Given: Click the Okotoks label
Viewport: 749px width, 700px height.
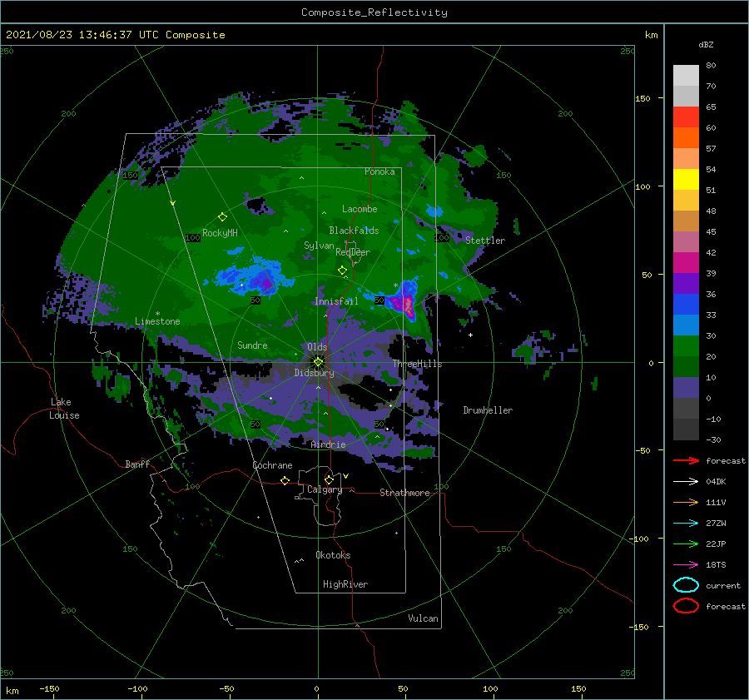Looking at the screenshot, I should tap(333, 555).
